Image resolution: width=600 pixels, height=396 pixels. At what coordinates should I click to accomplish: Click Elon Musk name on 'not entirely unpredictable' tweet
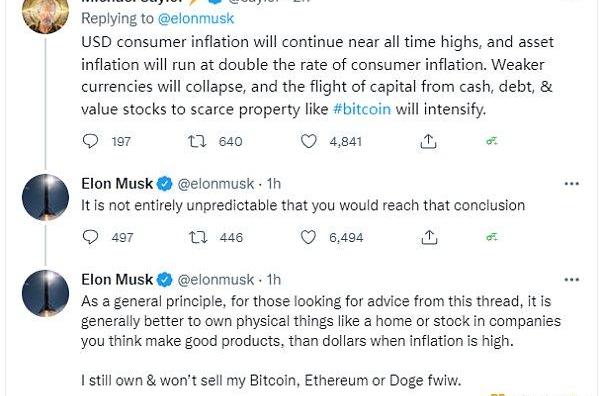pyautogui.click(x=117, y=184)
